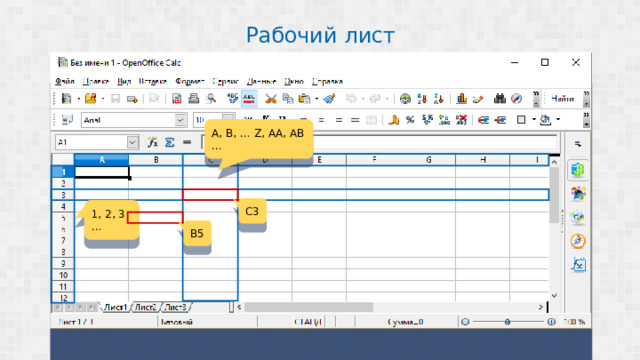Screen dimensions: 640x360
Task: Increase cell indent
Action: pos(500,120)
